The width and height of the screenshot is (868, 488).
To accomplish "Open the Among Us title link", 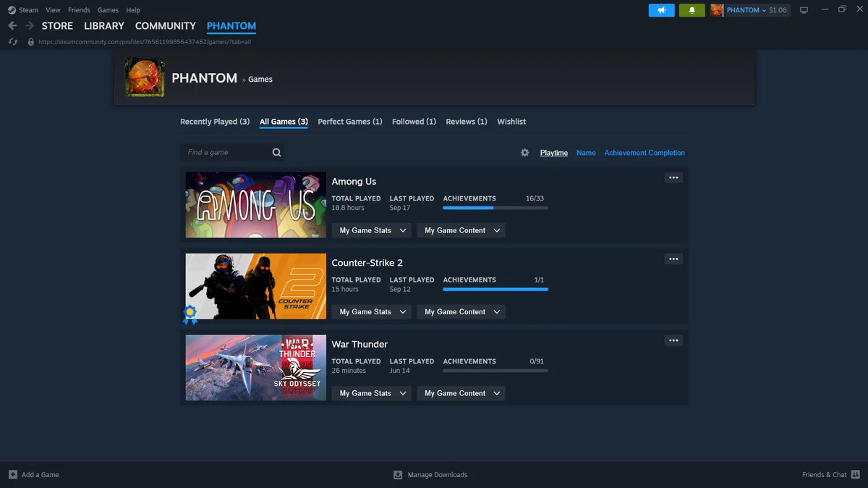I will [x=354, y=182].
